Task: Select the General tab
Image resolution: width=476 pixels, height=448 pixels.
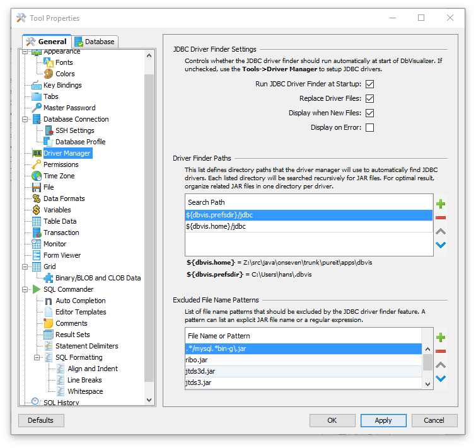Action: pos(47,42)
